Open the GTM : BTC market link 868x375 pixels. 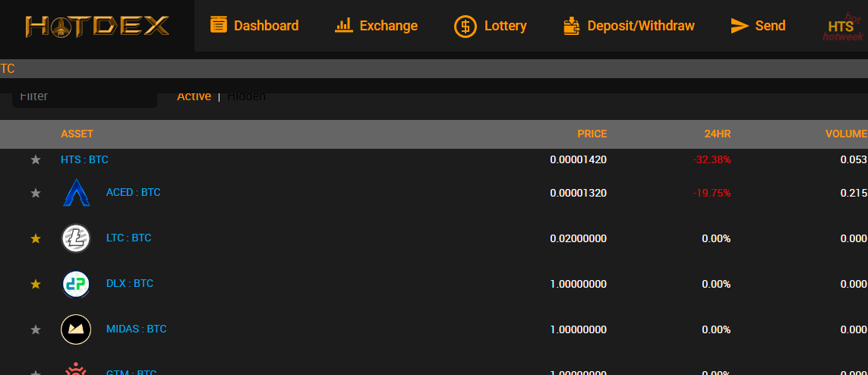[x=131, y=372]
